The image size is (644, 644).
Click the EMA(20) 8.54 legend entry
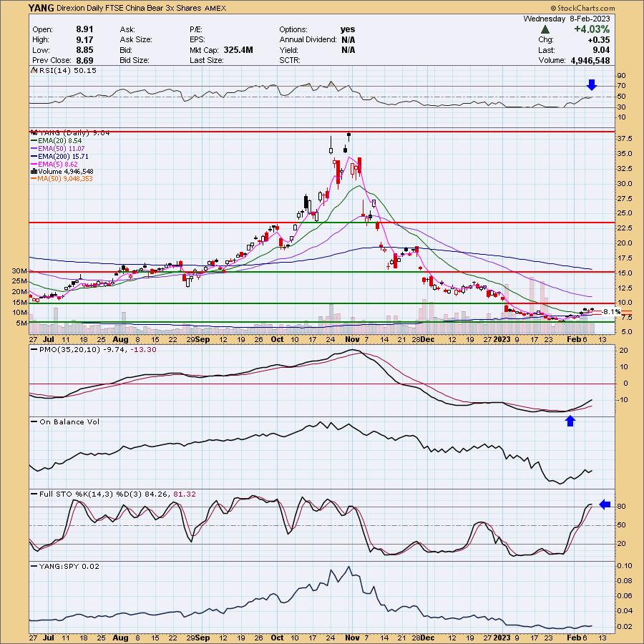[x=57, y=140]
